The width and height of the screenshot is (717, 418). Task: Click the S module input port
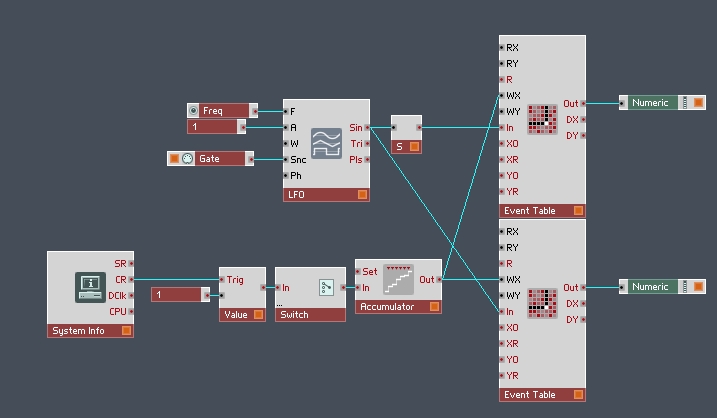394,128
